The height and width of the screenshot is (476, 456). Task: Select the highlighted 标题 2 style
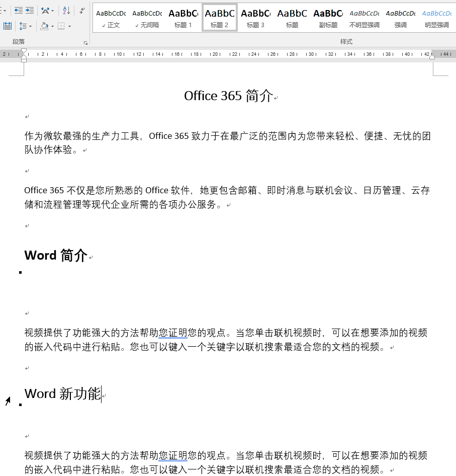click(220, 18)
